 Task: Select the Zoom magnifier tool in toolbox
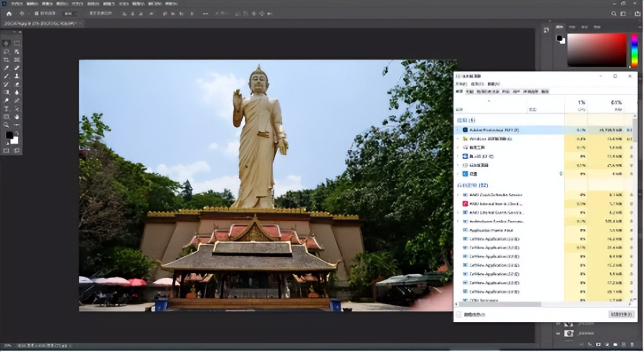pos(6,125)
